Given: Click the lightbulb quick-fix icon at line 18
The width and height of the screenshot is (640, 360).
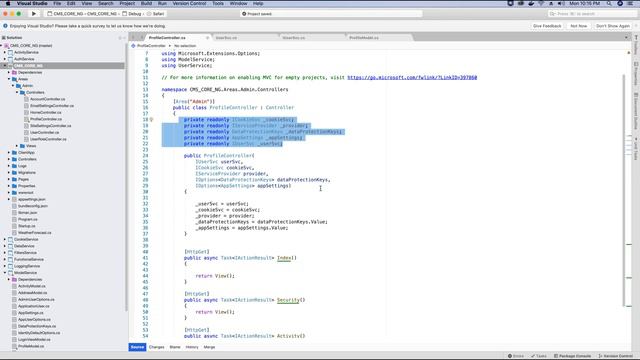Looking at the screenshot, I should tap(151, 120).
